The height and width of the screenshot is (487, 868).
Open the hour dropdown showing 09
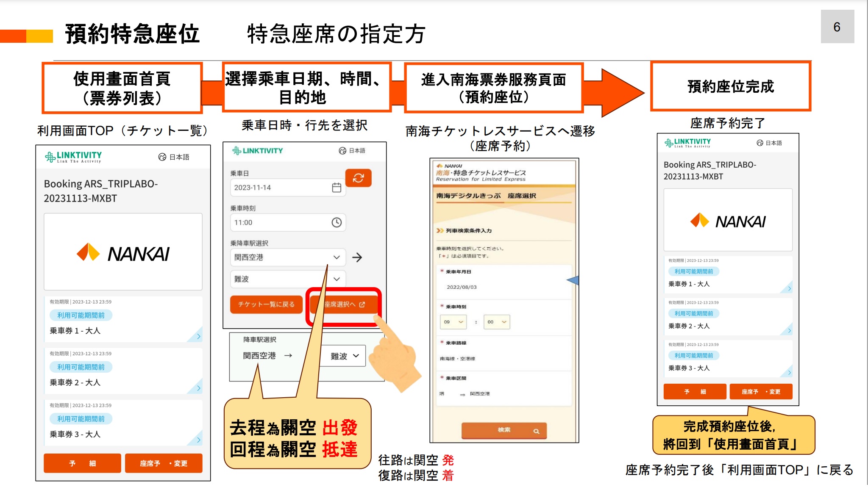pyautogui.click(x=453, y=322)
